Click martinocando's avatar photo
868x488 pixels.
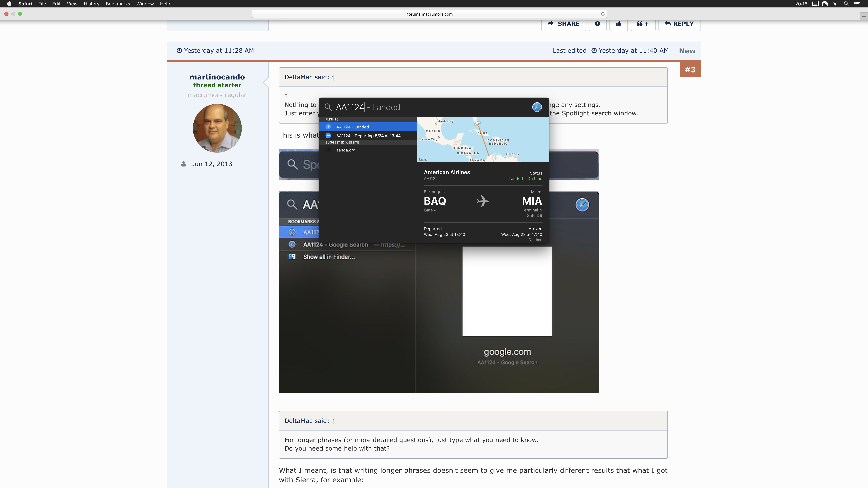(217, 128)
